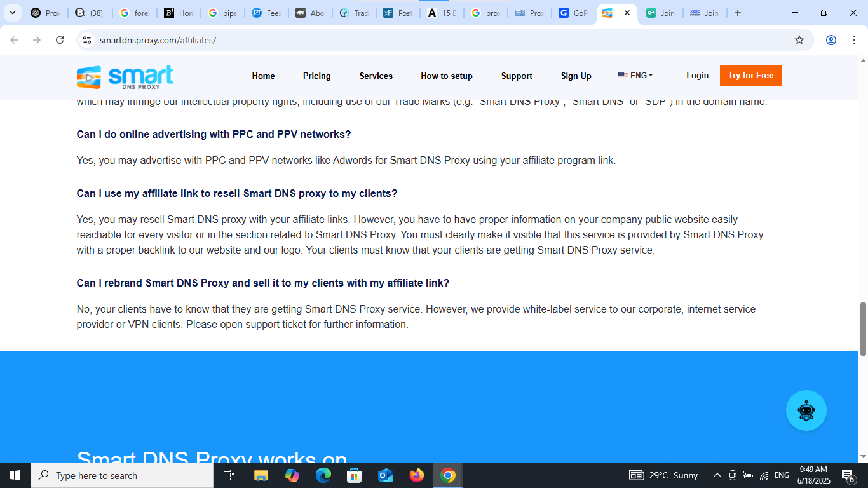
Task: Click the battery tray icon
Action: 748,475
